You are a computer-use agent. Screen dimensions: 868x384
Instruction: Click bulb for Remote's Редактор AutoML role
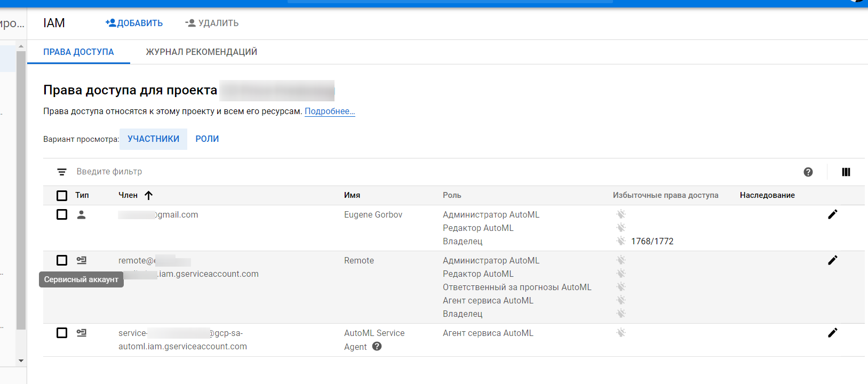tap(621, 273)
